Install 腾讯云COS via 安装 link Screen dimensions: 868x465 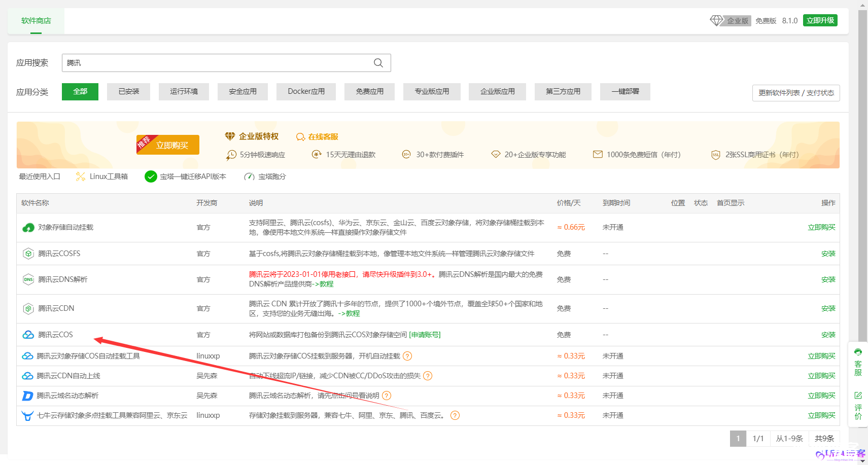coord(828,335)
